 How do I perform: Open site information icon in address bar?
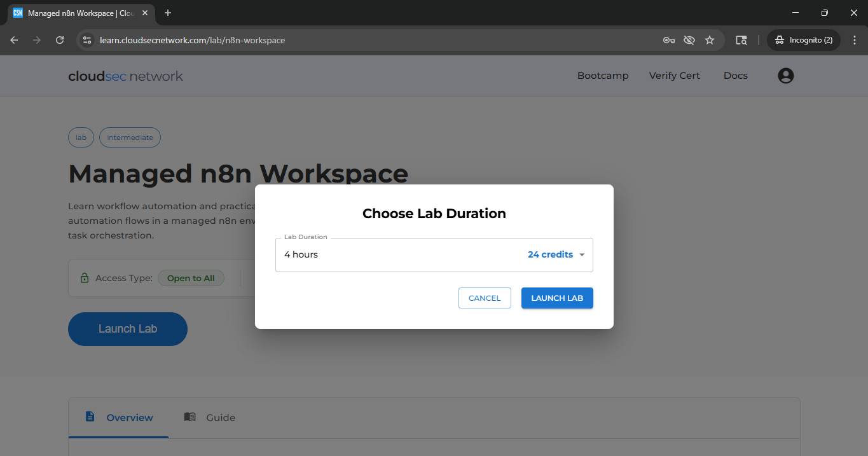(x=87, y=40)
